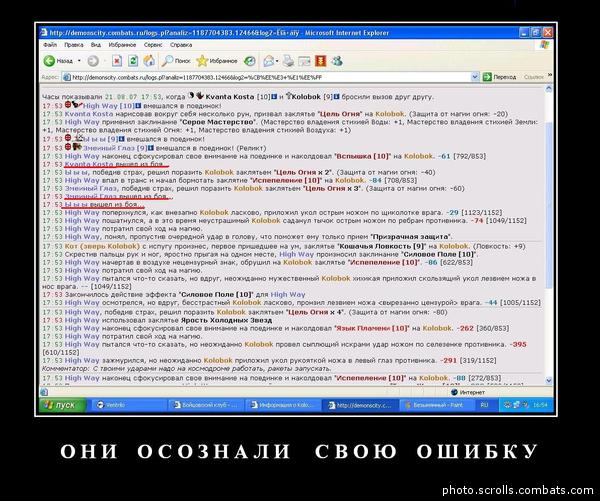Click 'Призрачная защита' text
This screenshot has width=600, height=501.
click(411, 237)
